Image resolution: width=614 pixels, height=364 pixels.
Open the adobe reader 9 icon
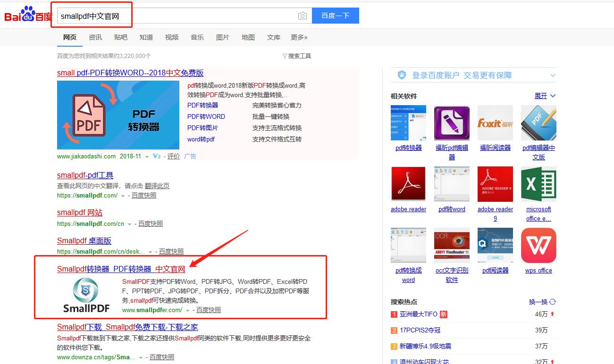(x=495, y=184)
